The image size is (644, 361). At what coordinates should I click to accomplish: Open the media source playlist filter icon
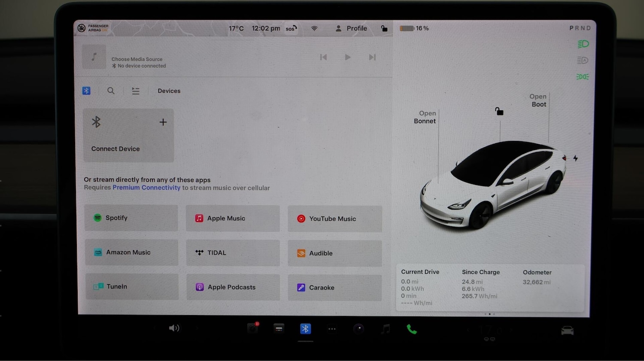(135, 91)
